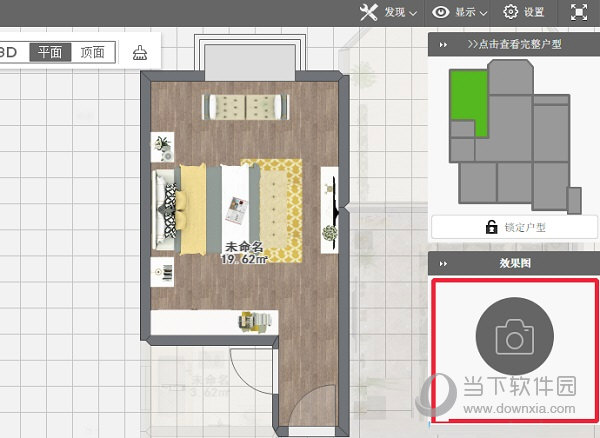Switch to the 3D view tab
The image size is (600, 438).
pyautogui.click(x=12, y=52)
